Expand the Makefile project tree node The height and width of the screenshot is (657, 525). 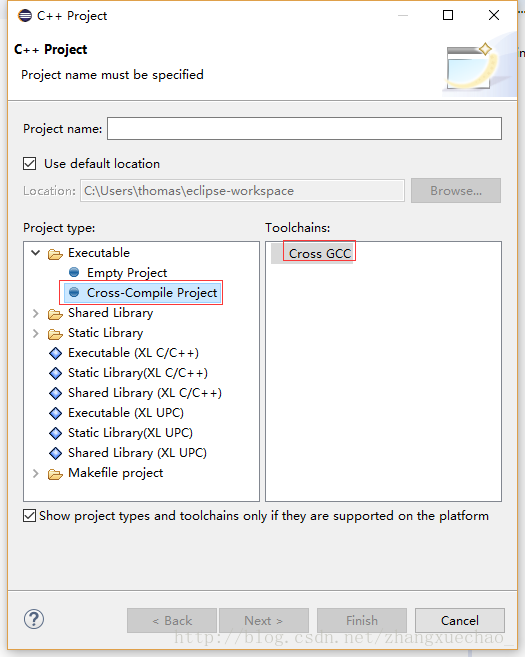pos(36,473)
